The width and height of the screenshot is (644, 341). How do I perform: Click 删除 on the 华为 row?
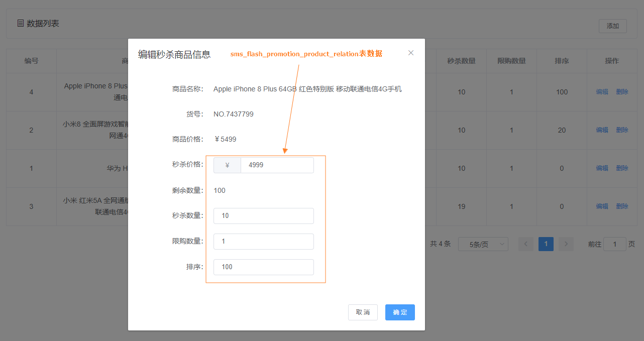coord(622,168)
